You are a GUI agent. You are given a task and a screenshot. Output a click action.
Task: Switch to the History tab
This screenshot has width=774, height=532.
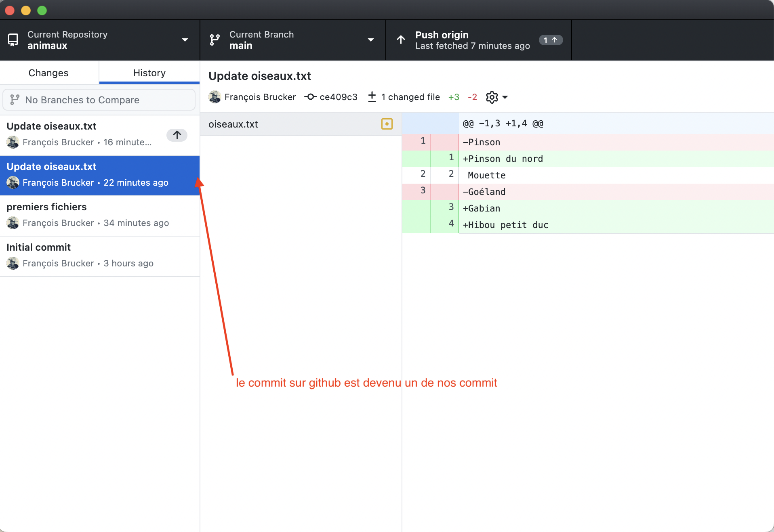(149, 73)
